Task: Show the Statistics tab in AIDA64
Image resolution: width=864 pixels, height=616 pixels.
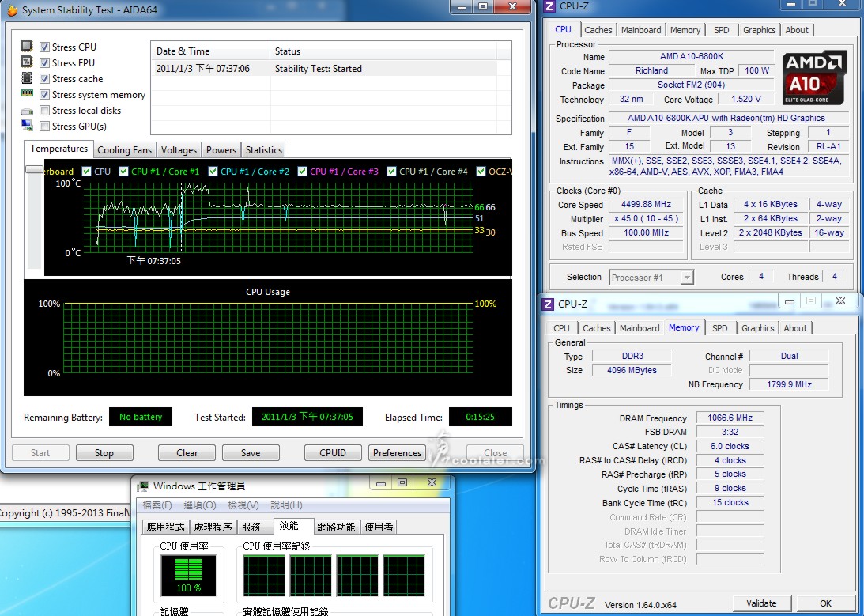Action: [x=263, y=150]
